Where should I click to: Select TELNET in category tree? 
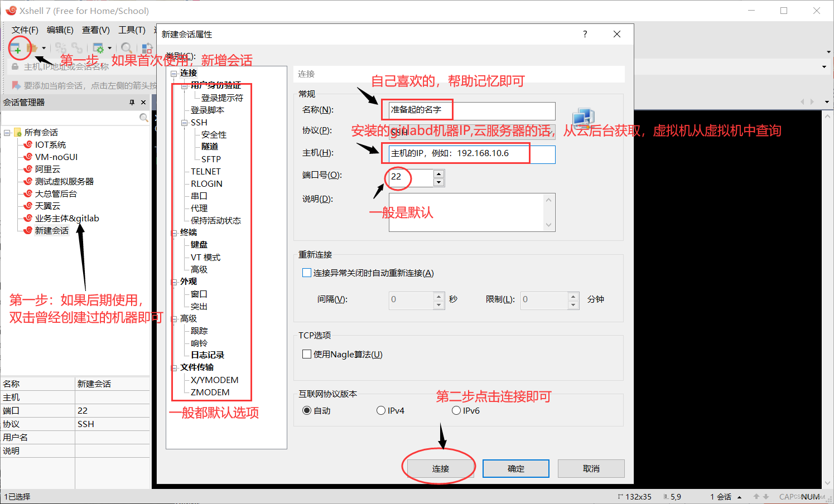[x=205, y=171]
